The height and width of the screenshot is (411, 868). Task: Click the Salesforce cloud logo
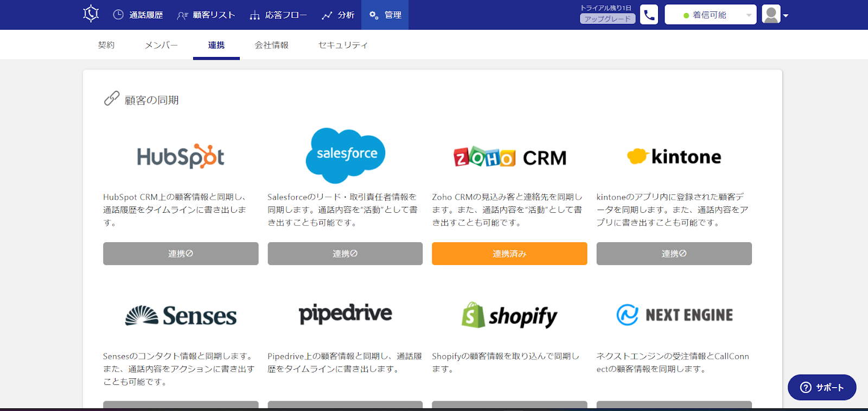click(346, 155)
